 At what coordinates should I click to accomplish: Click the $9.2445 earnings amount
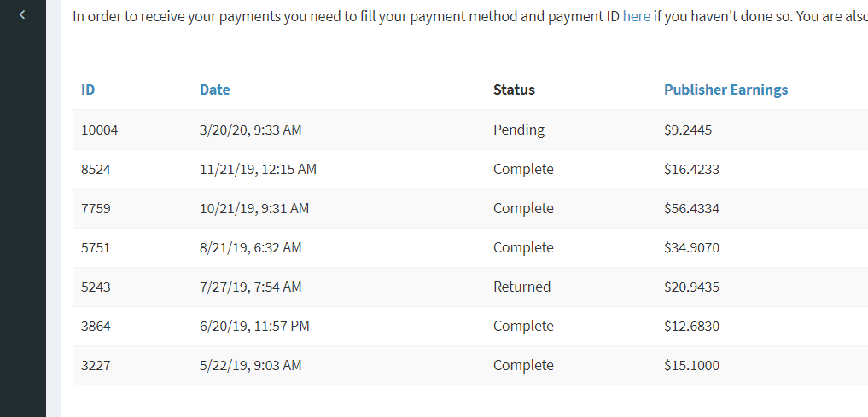(x=688, y=130)
